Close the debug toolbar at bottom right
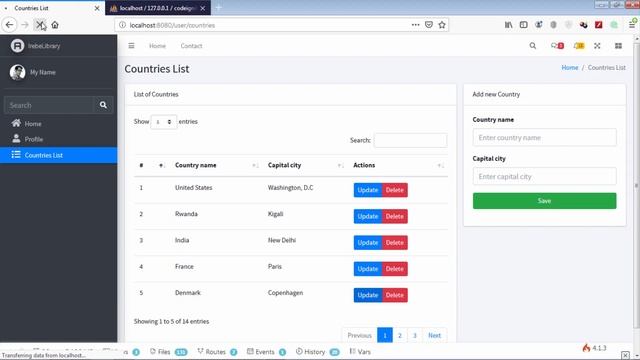The width and height of the screenshot is (640, 360). pos(625,355)
